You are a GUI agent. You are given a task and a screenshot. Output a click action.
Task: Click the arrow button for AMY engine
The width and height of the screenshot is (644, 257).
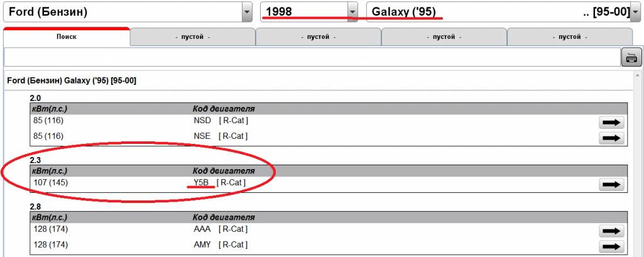(611, 246)
